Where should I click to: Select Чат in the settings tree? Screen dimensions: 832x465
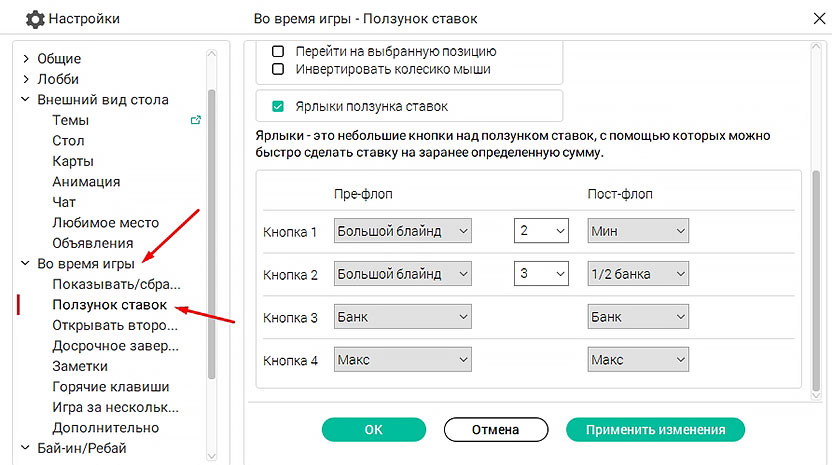click(x=64, y=202)
